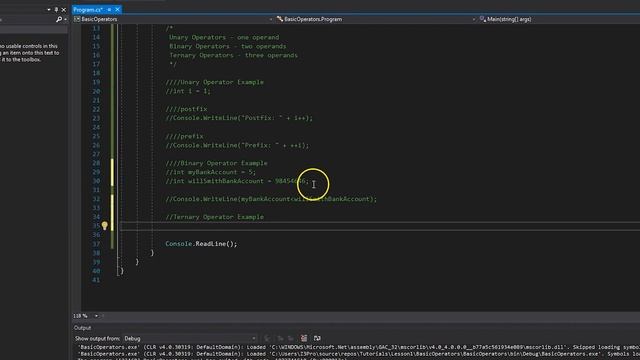Close the Toolbox panel
Viewport: 640px width, 360px height.
pyautogui.click(x=64, y=9)
